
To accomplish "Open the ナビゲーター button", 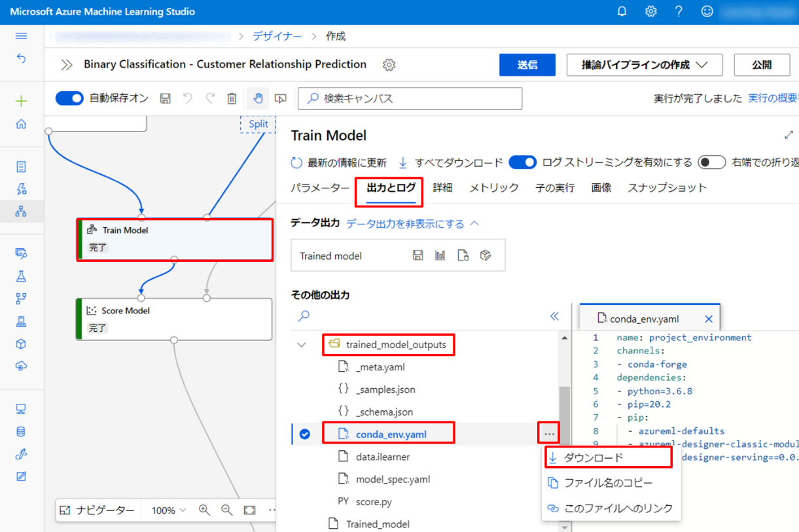I will coord(98,510).
